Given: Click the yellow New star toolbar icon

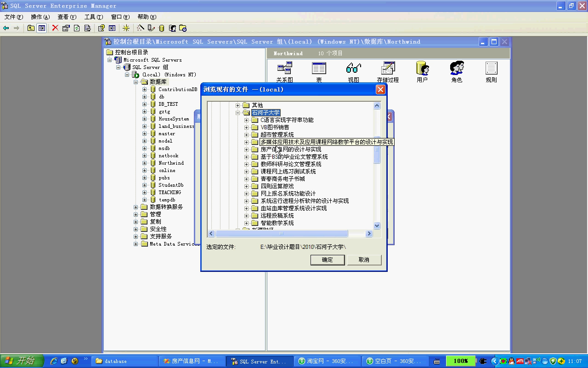Looking at the screenshot, I should 126,28.
